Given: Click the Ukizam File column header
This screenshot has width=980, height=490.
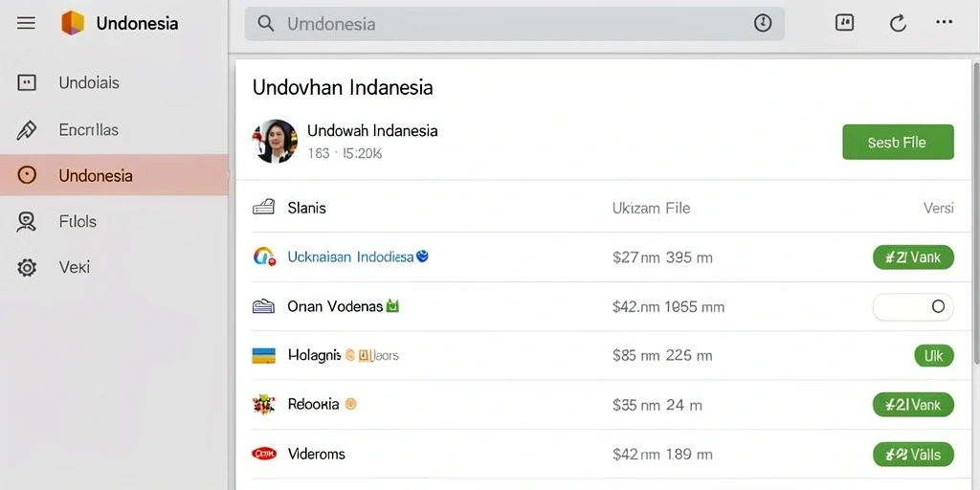Looking at the screenshot, I should [x=651, y=208].
